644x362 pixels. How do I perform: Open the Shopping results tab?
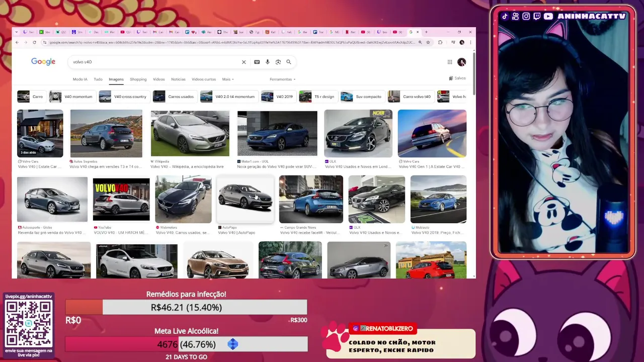click(x=138, y=79)
